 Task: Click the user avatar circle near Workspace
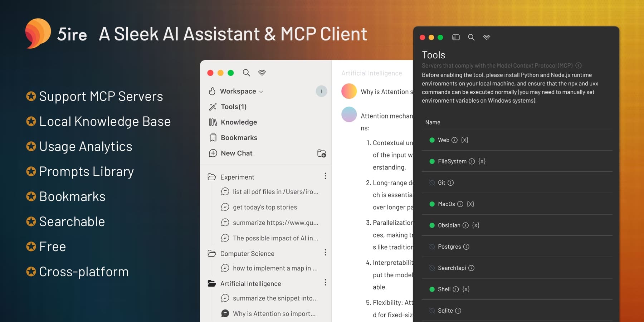click(321, 91)
